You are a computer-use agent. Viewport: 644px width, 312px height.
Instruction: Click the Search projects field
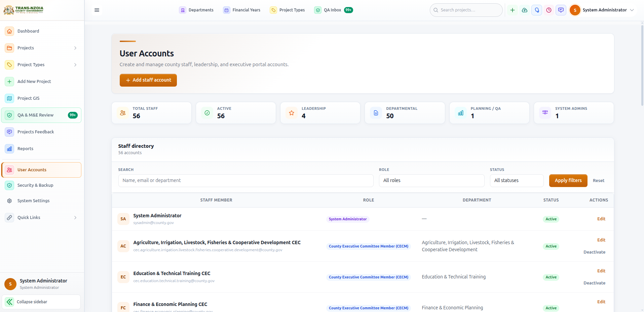point(466,10)
